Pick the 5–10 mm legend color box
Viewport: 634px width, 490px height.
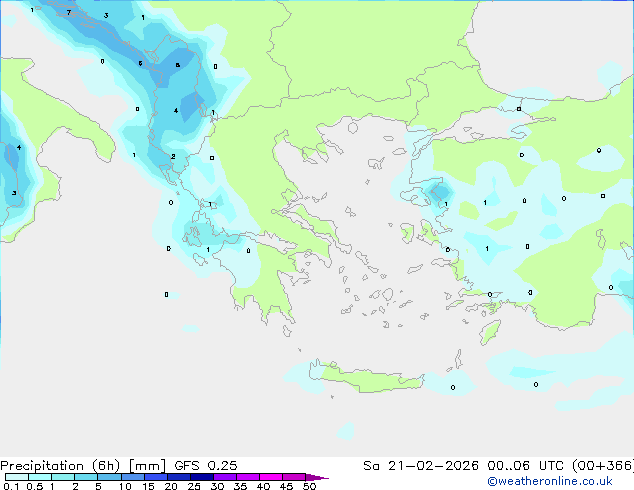(x=109, y=477)
